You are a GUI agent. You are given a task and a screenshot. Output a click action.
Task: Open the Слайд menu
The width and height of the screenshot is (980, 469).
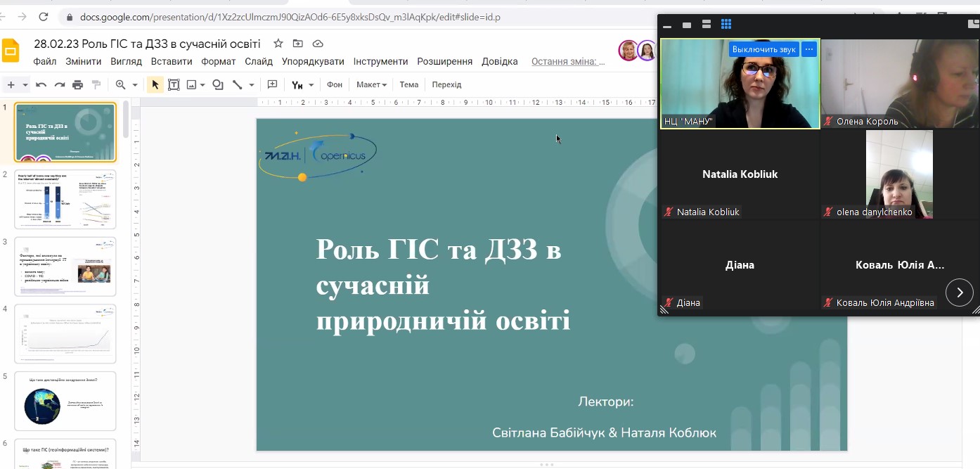[x=259, y=62]
